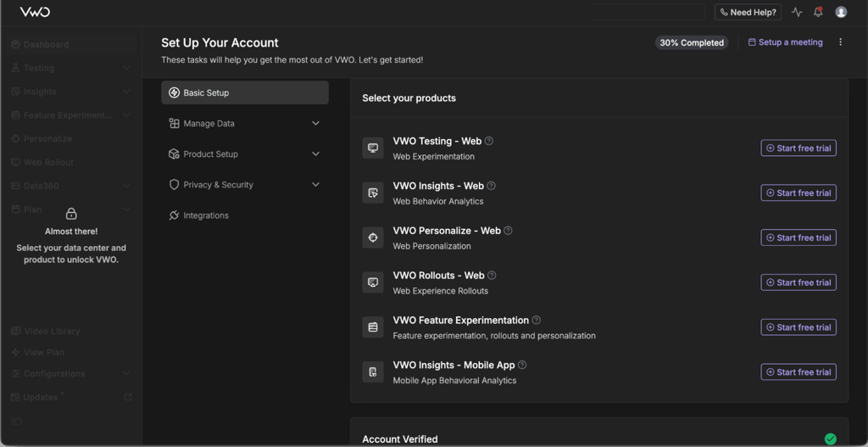The width and height of the screenshot is (868, 447).
Task: Open Dashboard in sidebar
Action: (71, 44)
